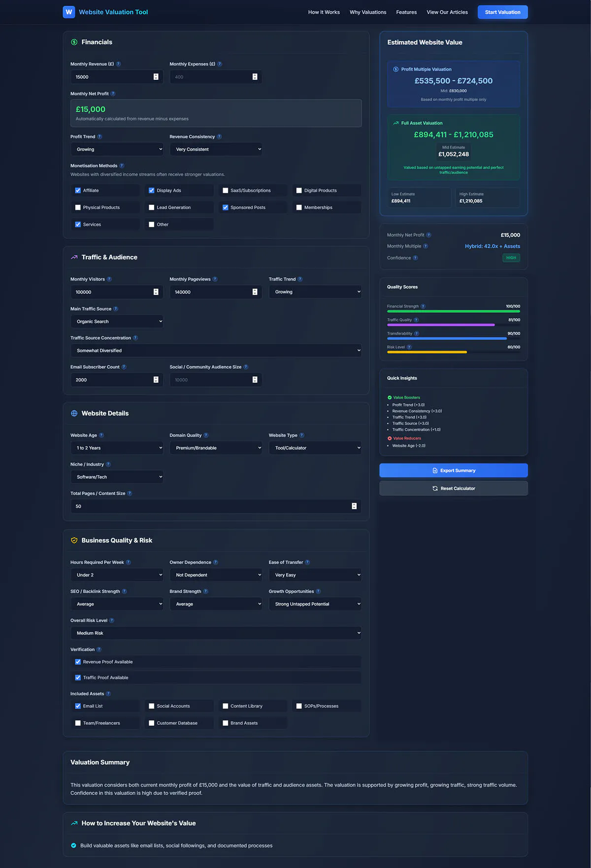Expand the Website Type dropdown
This screenshot has height=868, width=591.
[x=315, y=448]
